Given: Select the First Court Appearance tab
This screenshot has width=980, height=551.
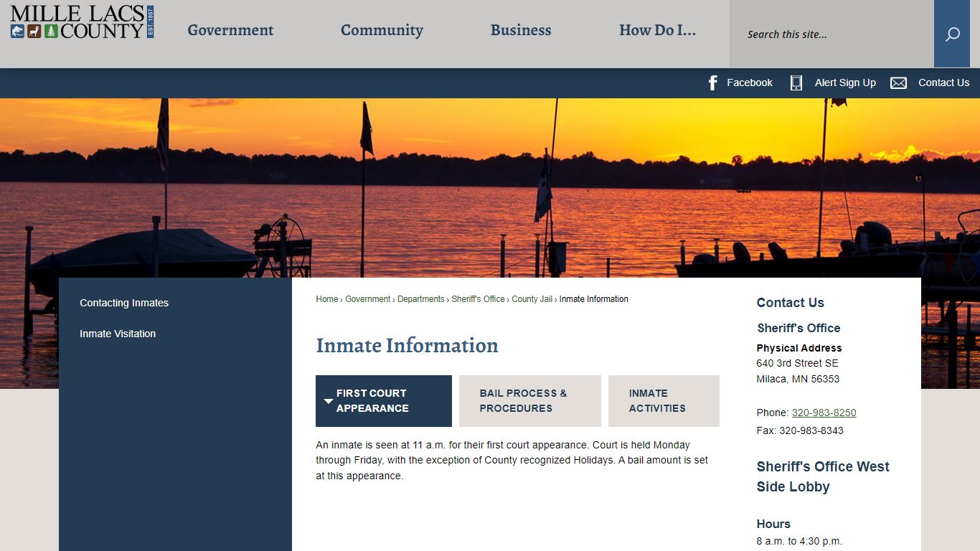Looking at the screenshot, I should (x=384, y=401).
